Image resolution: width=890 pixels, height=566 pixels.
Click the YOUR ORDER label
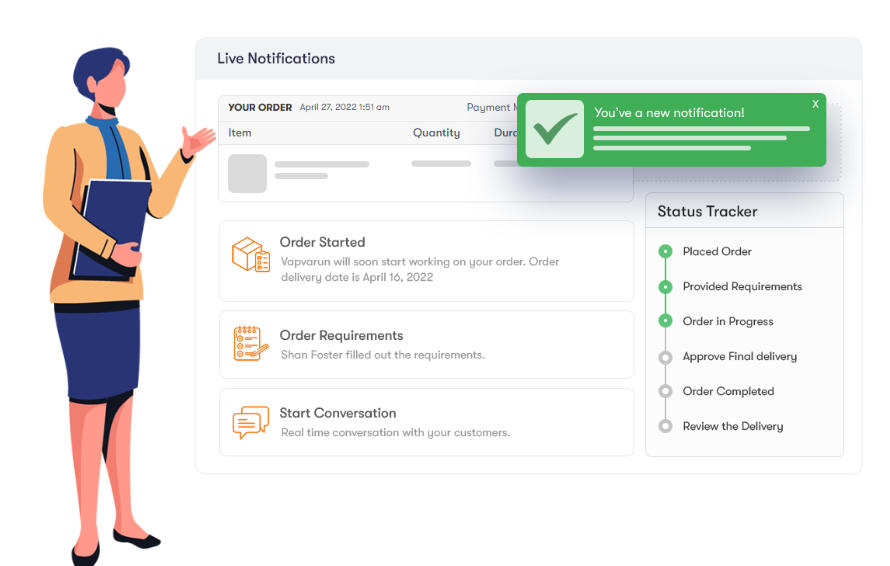click(x=260, y=107)
